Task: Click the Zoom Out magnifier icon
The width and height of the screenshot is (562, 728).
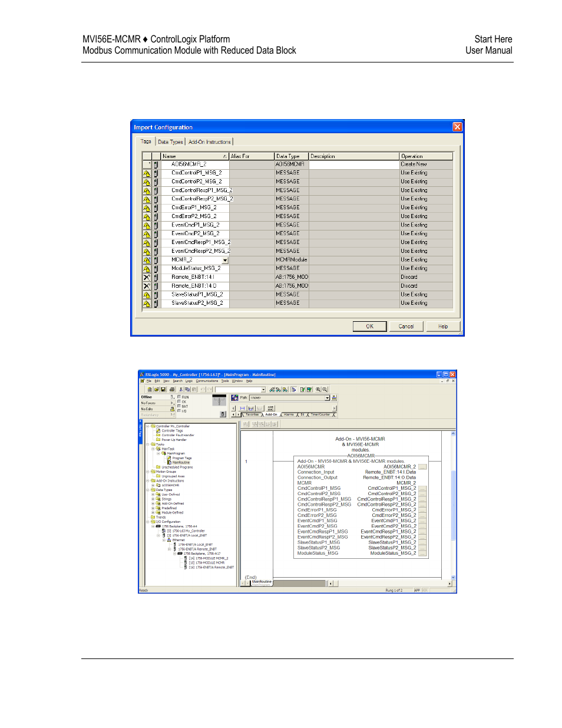Action: click(325, 390)
